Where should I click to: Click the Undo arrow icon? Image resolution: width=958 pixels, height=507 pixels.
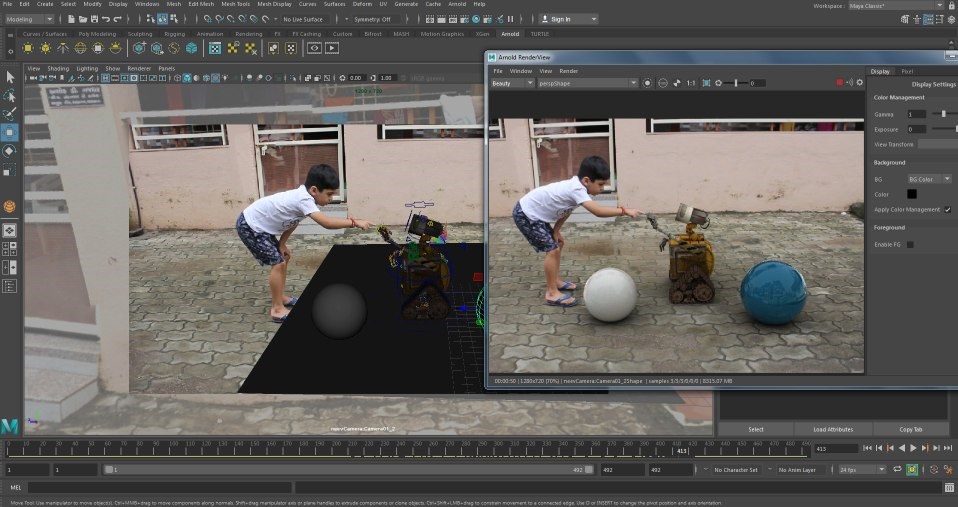104,19
